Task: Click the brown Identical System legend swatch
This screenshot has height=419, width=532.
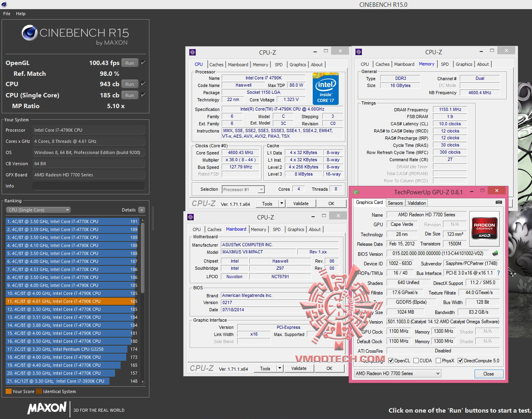Action: click(x=39, y=391)
